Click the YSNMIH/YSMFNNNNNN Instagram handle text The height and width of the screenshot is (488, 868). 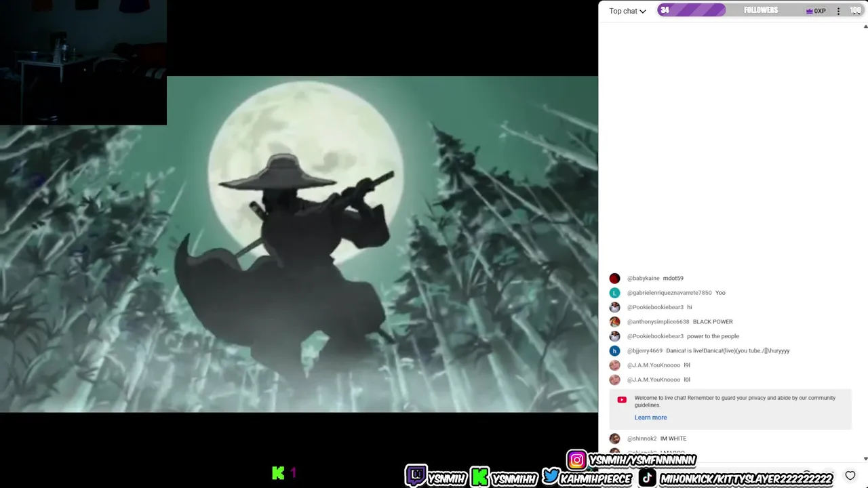(642, 460)
